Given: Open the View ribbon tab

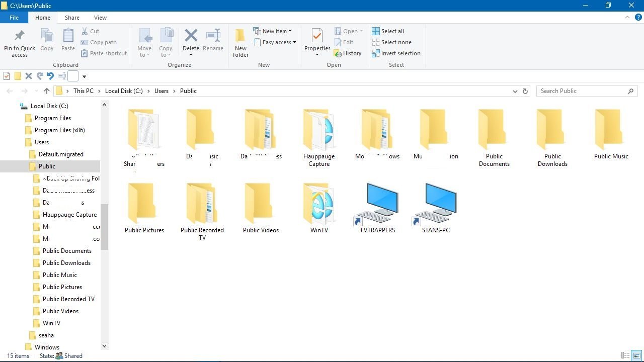Looking at the screenshot, I should point(100,18).
